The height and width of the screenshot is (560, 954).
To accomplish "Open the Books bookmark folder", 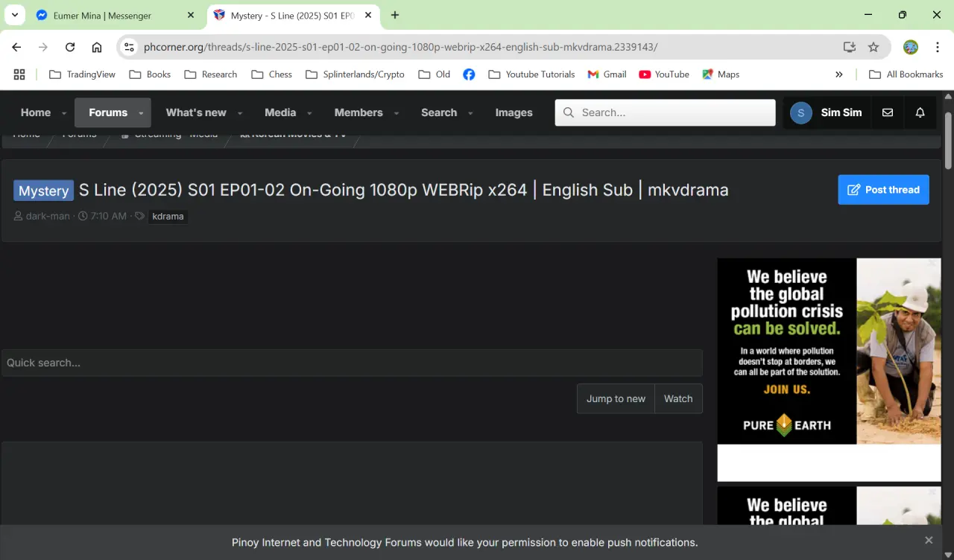I will tap(150, 74).
